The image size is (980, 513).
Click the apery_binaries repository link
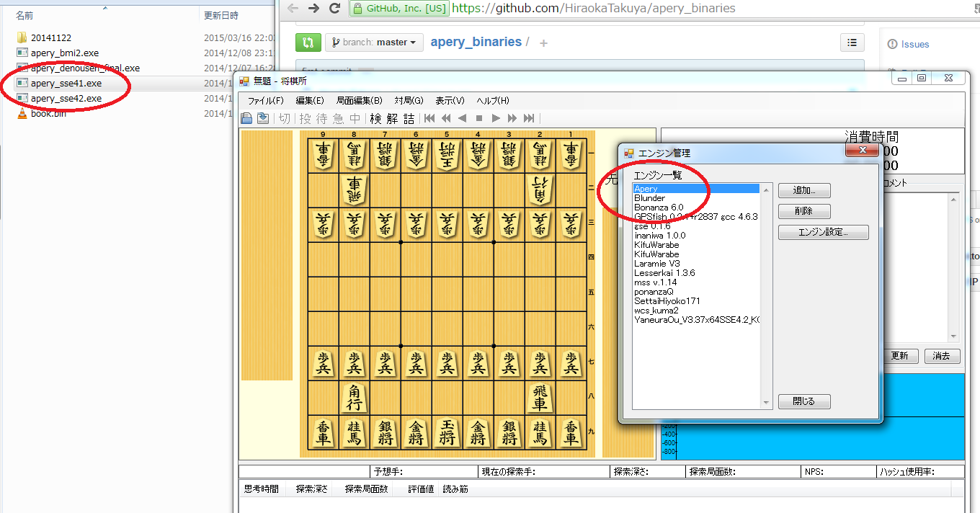click(476, 42)
